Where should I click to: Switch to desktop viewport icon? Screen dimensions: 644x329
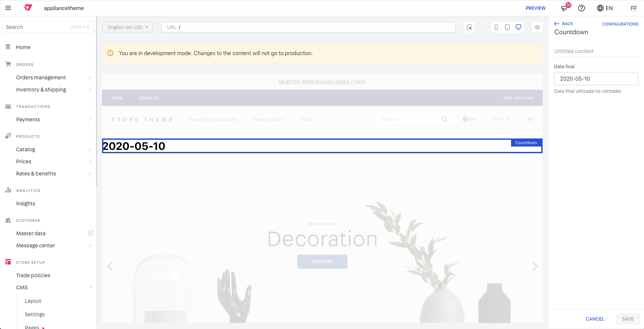tap(518, 27)
